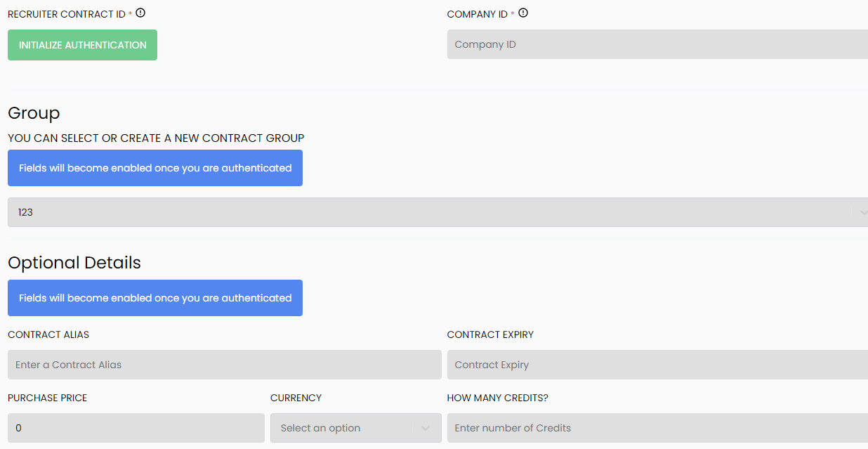Screen dimensions: 868x449
Task: Click the Currency dropdown chevron arrow
Action: click(x=425, y=429)
